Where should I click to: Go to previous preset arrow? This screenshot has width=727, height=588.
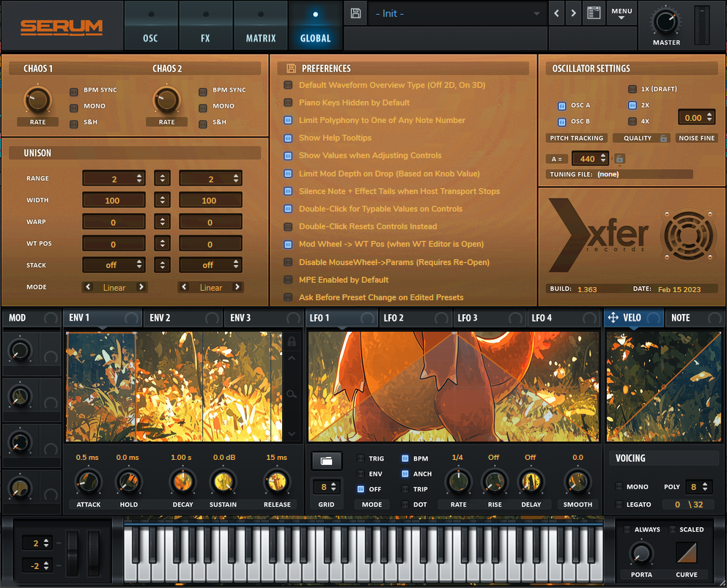coord(556,13)
